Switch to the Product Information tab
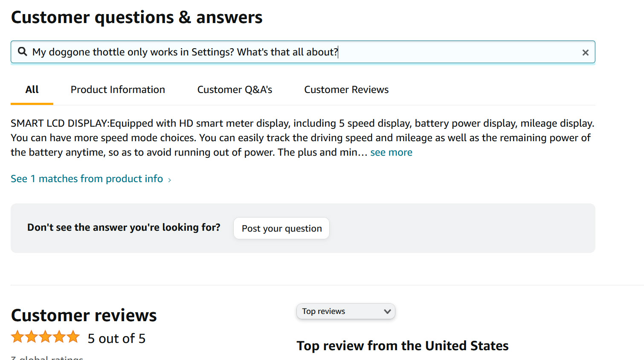The image size is (644, 360). (x=118, y=90)
